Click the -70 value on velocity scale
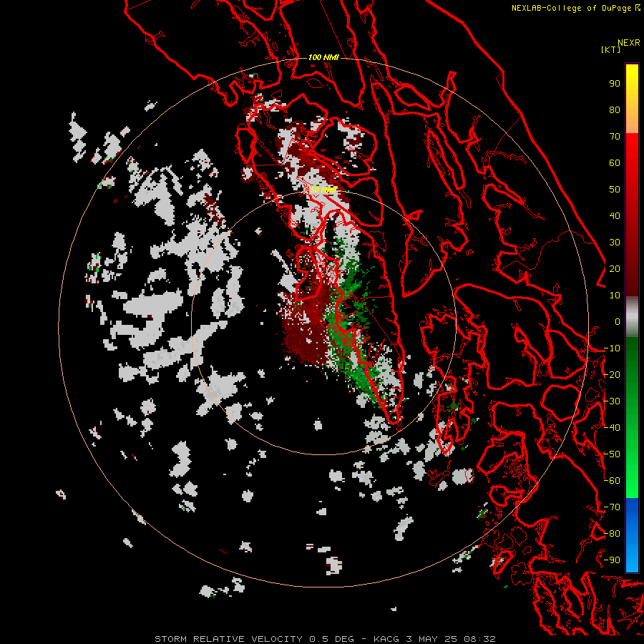This screenshot has width=644, height=644. coord(612,507)
